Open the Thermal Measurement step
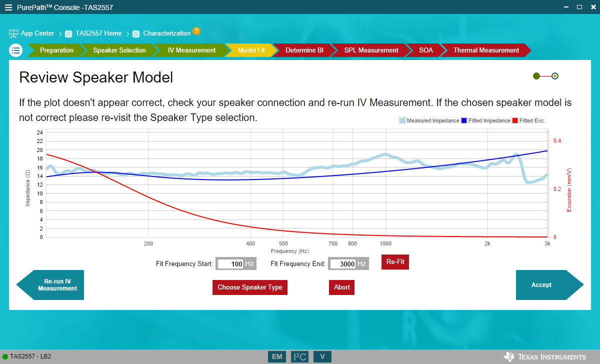This screenshot has width=600, height=364. coord(486,50)
